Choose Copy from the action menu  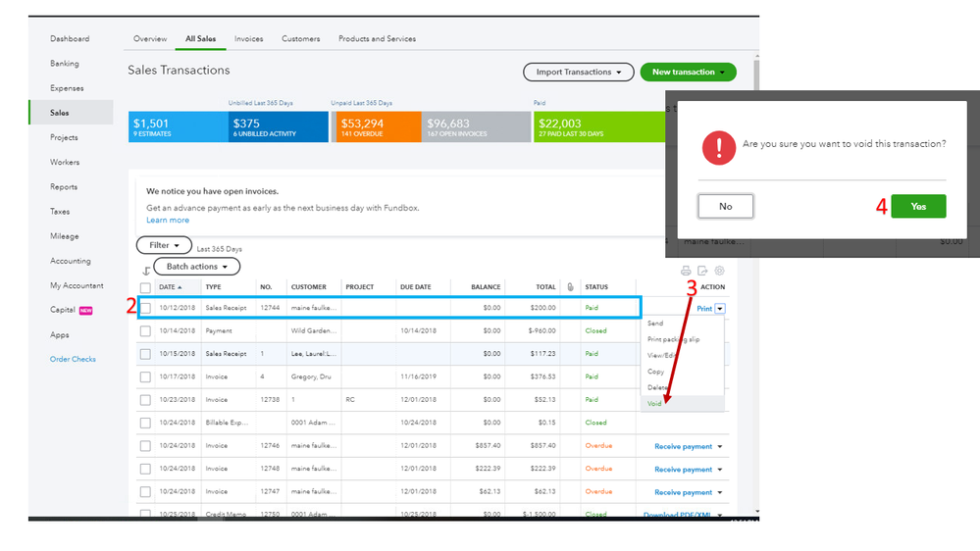655,372
